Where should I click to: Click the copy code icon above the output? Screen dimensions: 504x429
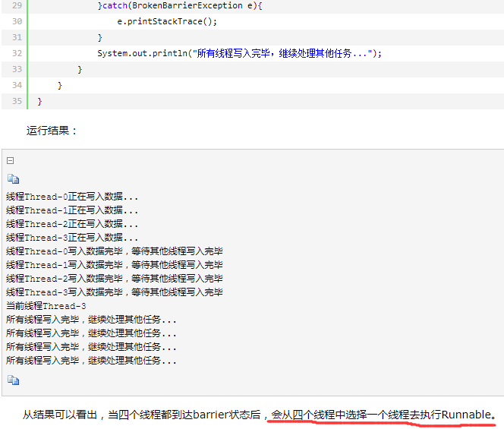point(13,179)
